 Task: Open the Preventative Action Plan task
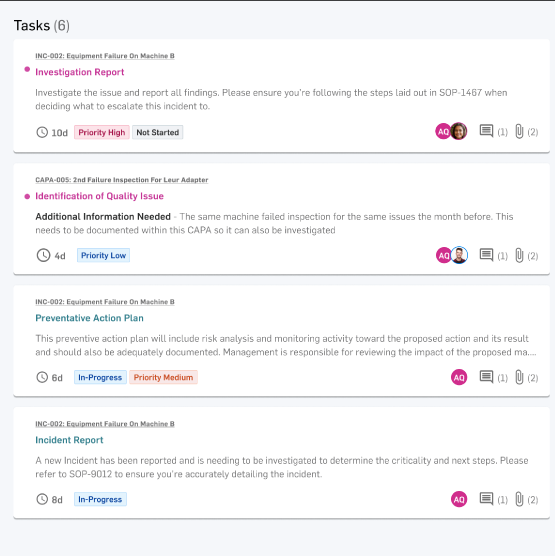pos(89,318)
